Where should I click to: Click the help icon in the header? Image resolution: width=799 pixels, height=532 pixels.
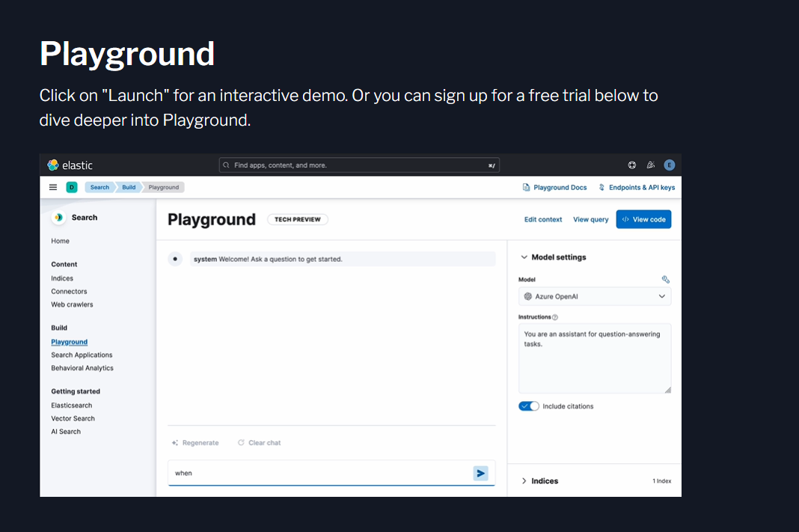[x=631, y=165]
